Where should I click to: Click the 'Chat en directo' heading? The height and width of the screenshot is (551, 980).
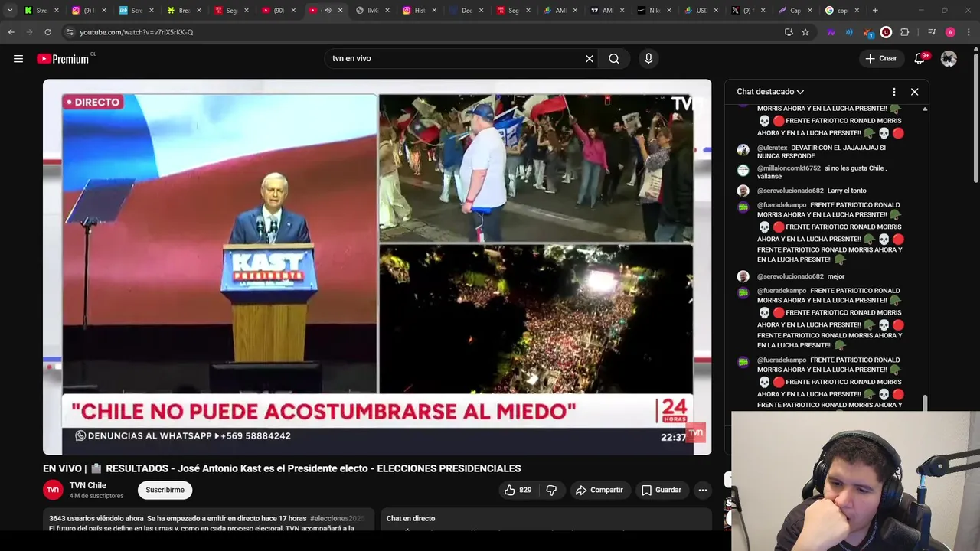410,518
